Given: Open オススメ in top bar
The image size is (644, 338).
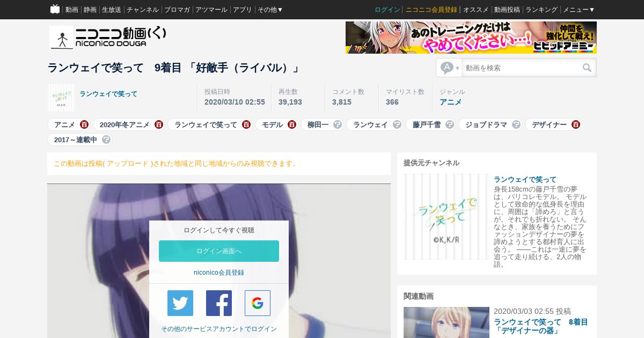Looking at the screenshot, I should pyautogui.click(x=476, y=10).
